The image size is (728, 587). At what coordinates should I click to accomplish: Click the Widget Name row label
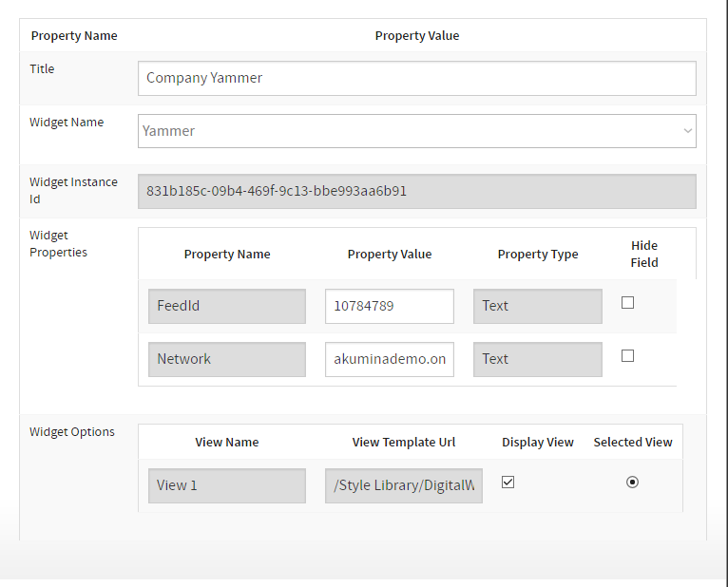tap(67, 123)
